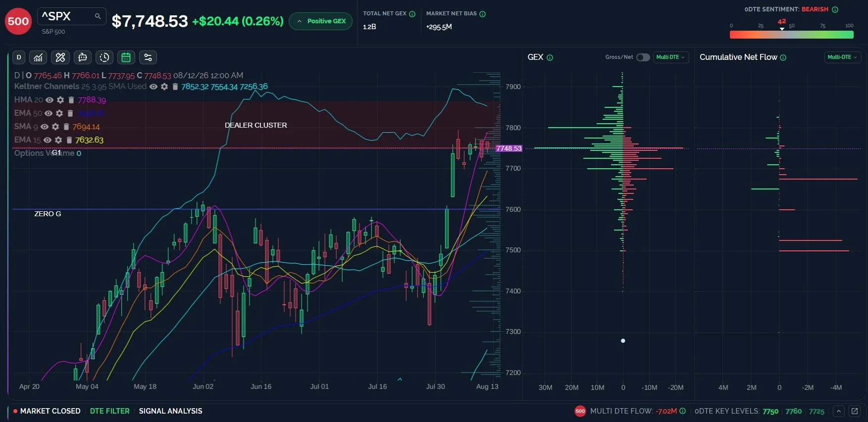Click the Total Net GEX value 1.2B
Screen dimensions: 868x422
coord(369,27)
